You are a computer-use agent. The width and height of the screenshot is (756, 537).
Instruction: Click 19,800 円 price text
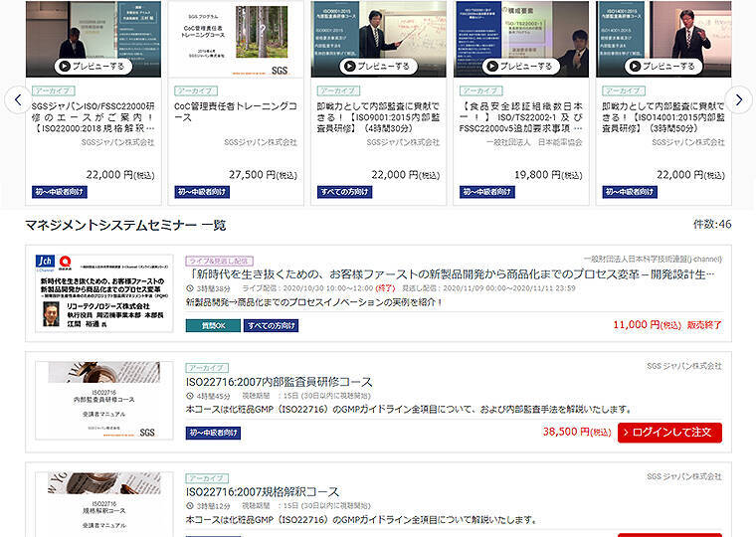click(549, 174)
